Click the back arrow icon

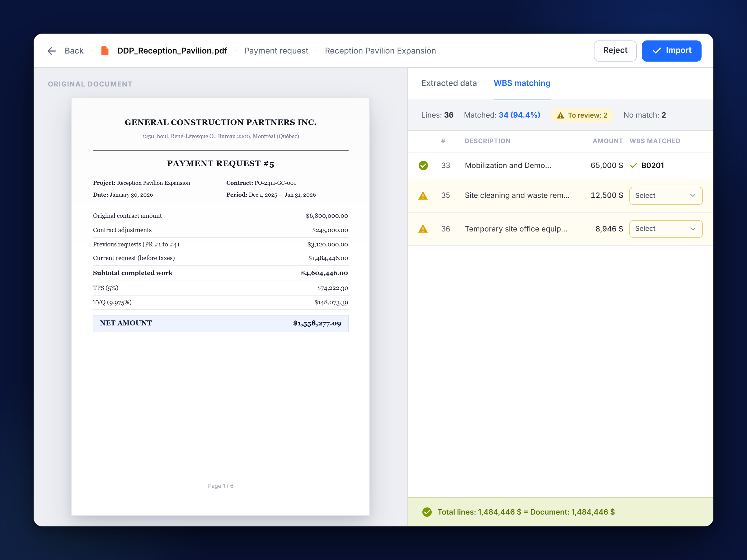tap(52, 51)
